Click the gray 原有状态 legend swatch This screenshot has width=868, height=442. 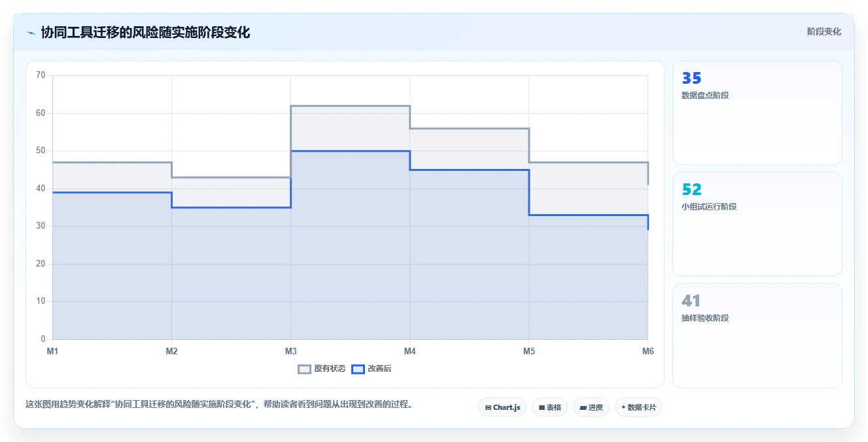[x=304, y=369]
